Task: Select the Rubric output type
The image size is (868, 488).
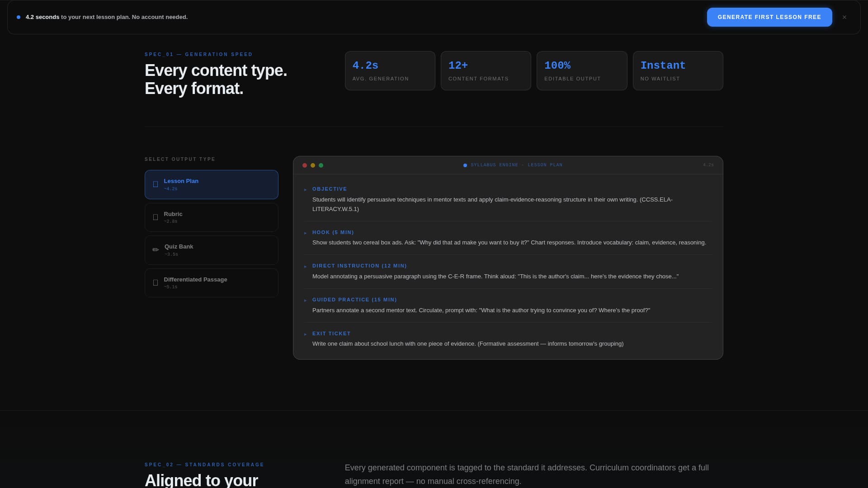Action: pos(212,217)
